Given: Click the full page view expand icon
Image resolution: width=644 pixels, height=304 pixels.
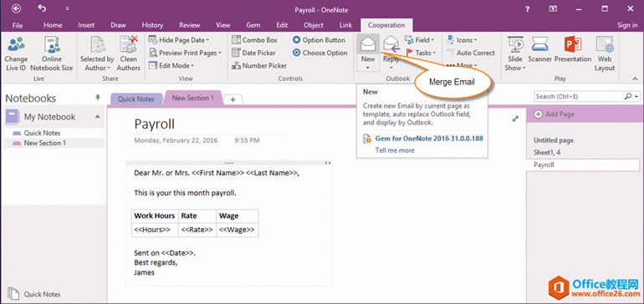Looking at the screenshot, I should click(x=515, y=119).
